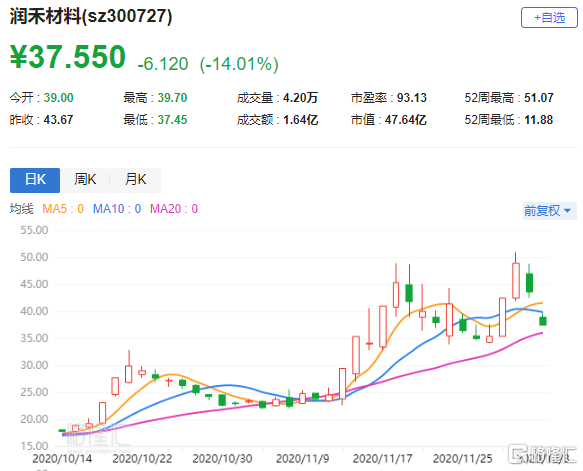
Task: Click the 2020/11/17 date axis label
Action: point(383,458)
